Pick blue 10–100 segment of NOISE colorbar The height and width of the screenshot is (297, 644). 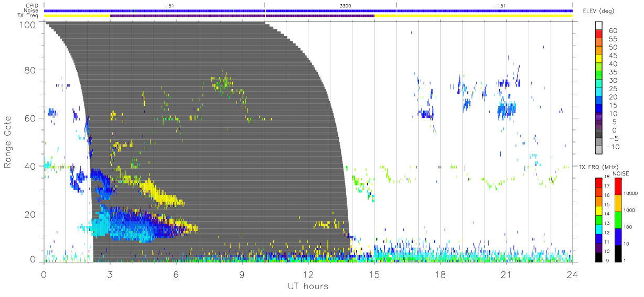coord(618,236)
